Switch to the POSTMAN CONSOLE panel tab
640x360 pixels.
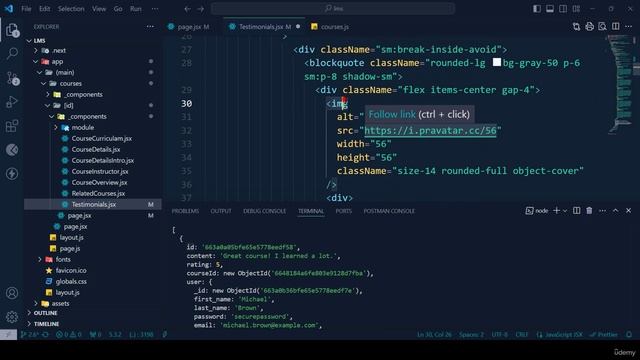coord(389,211)
